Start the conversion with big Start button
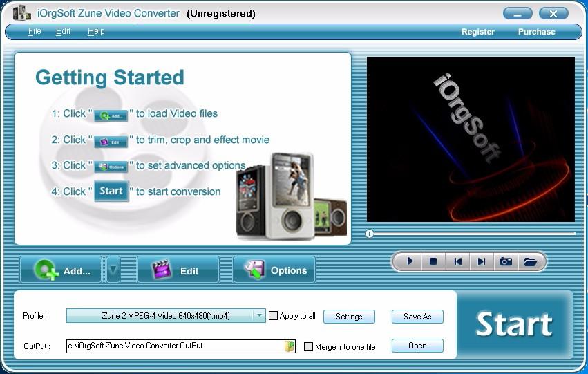Viewport: 588px width, 374px height. [x=514, y=324]
